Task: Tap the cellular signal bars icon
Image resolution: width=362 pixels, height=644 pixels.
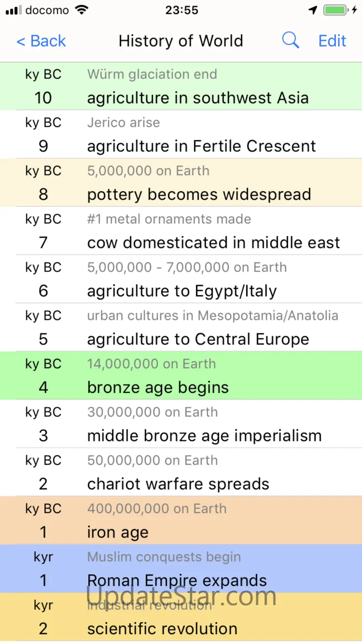Action: point(13,10)
